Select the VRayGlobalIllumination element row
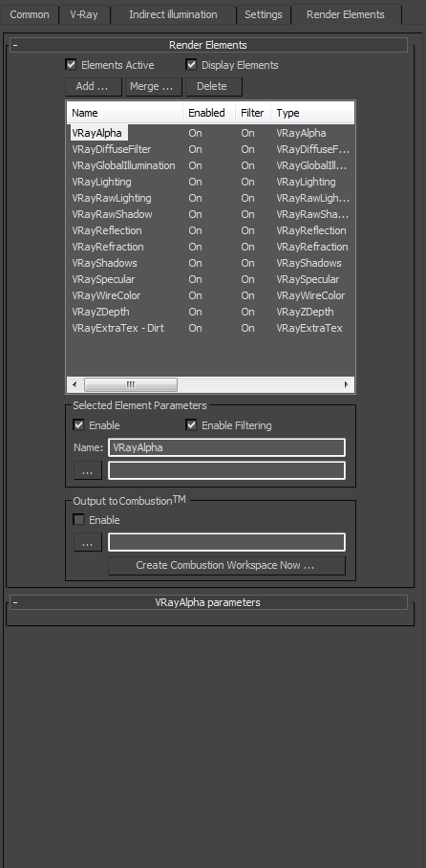The width and height of the screenshot is (426, 868). [x=210, y=165]
